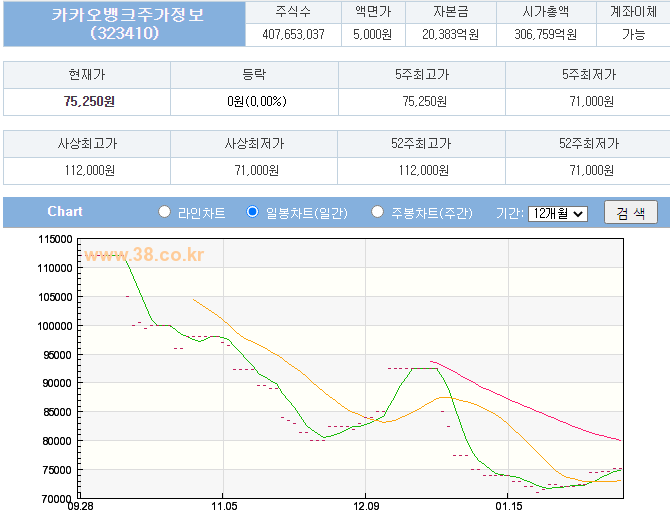Viewport: 670px width, 523px height.
Task: Click the 52주최저가 header cell
Action: point(588,143)
